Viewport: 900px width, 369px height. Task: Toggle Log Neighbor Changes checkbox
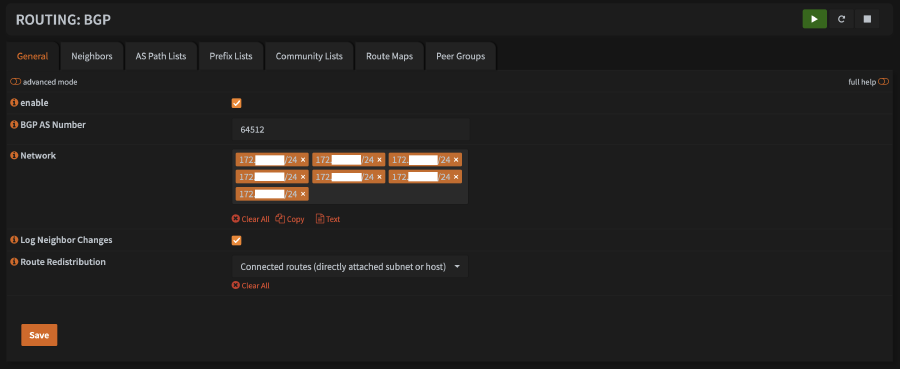(x=236, y=240)
